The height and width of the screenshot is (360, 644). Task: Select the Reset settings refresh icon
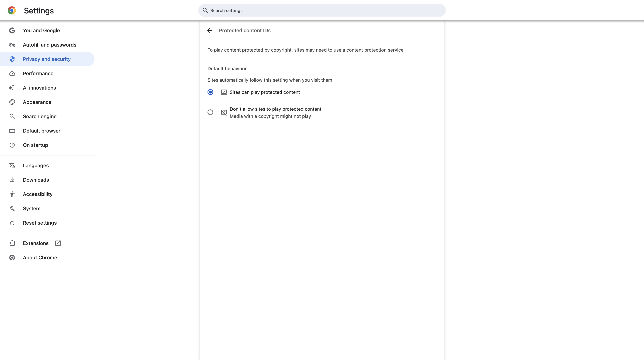tap(12, 223)
